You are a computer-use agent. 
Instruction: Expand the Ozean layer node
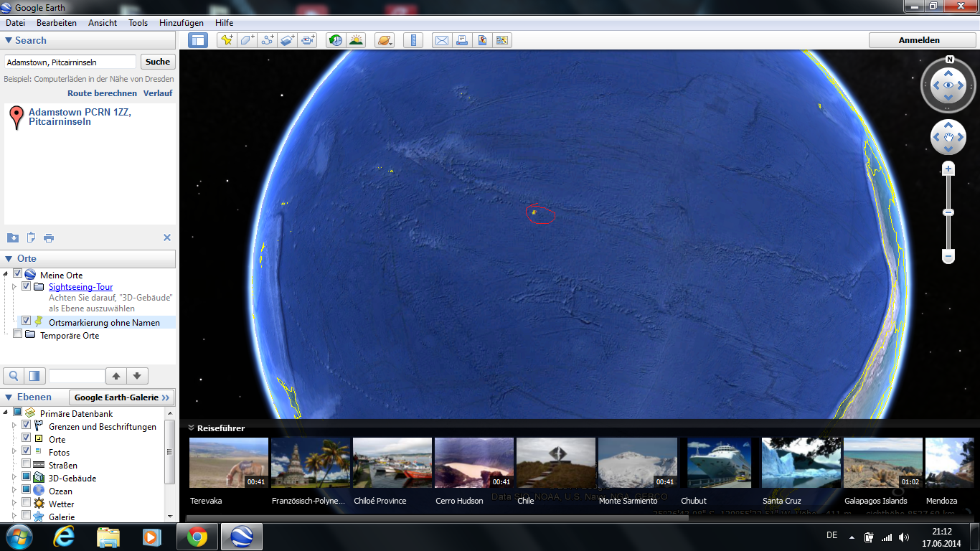point(14,491)
